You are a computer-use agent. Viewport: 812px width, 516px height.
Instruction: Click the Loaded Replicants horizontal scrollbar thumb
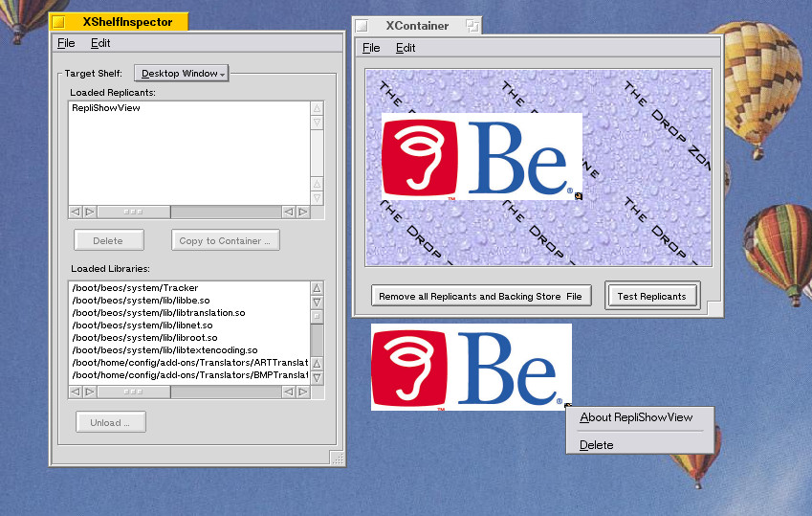pyautogui.click(x=134, y=212)
